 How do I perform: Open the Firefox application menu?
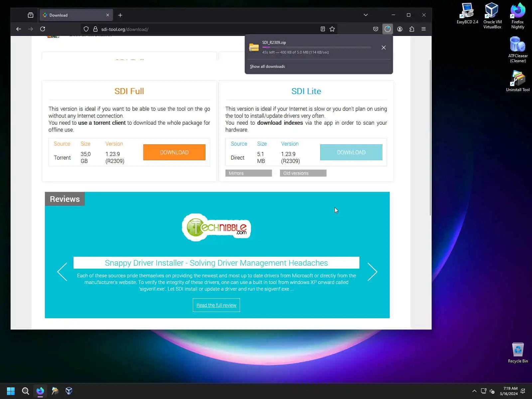[x=424, y=29]
